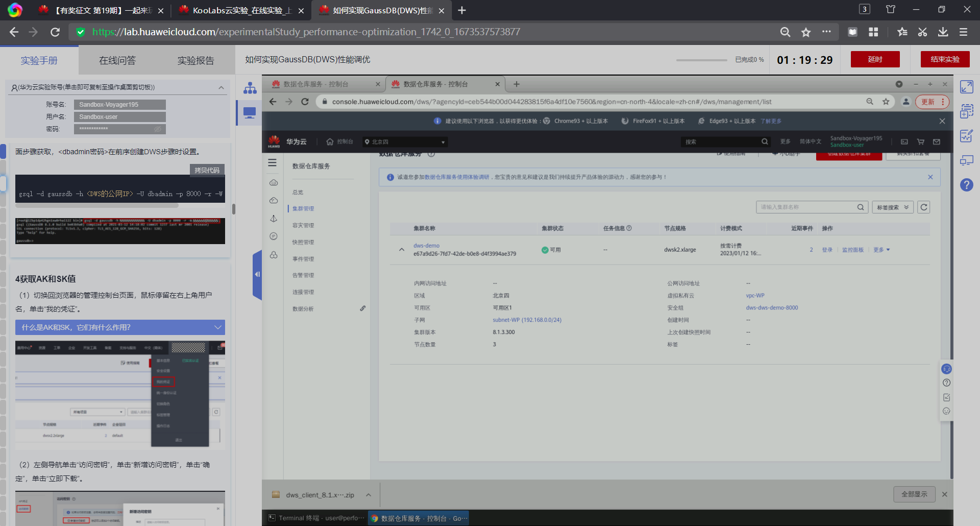This screenshot has height=526, width=980.
Task: Toggle password visibility eye icon
Action: (x=158, y=129)
